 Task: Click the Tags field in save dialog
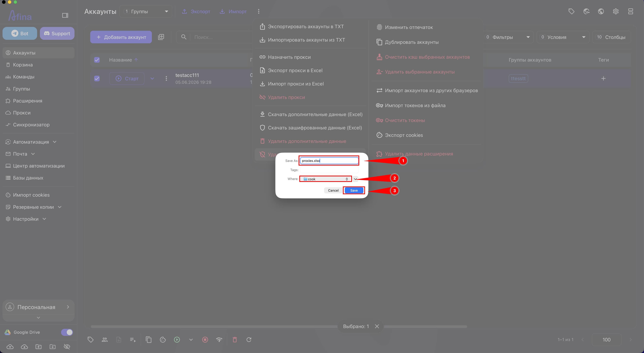click(x=329, y=170)
